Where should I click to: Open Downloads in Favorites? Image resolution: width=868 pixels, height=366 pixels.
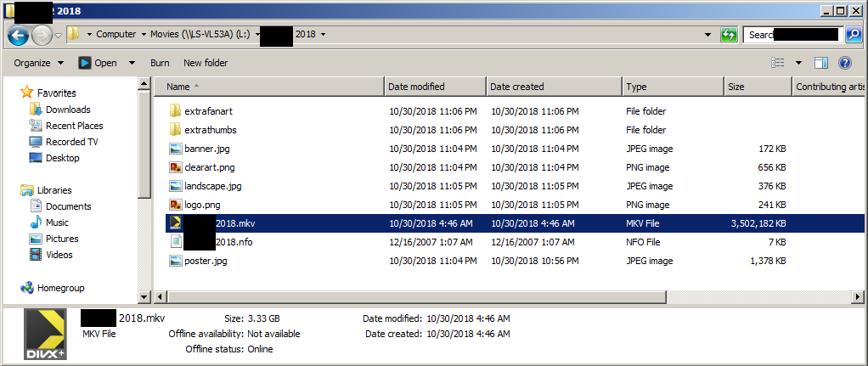(x=68, y=110)
